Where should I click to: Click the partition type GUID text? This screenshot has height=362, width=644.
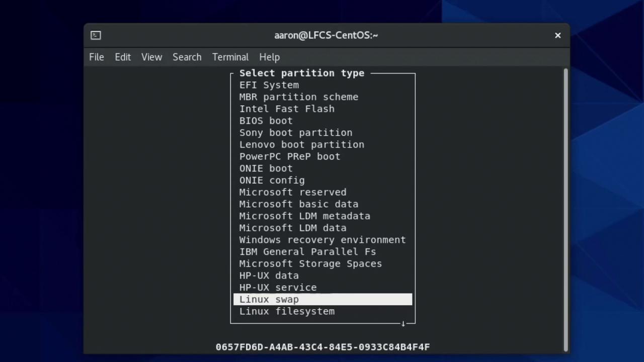(x=323, y=347)
